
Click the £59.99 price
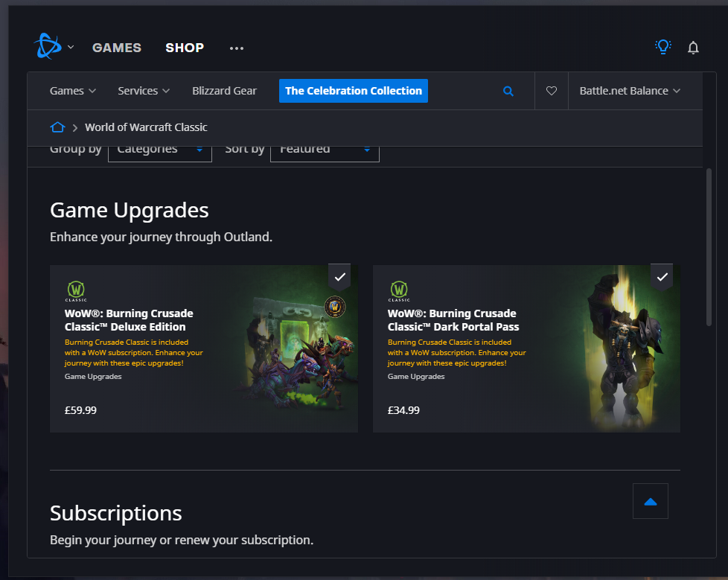[81, 410]
